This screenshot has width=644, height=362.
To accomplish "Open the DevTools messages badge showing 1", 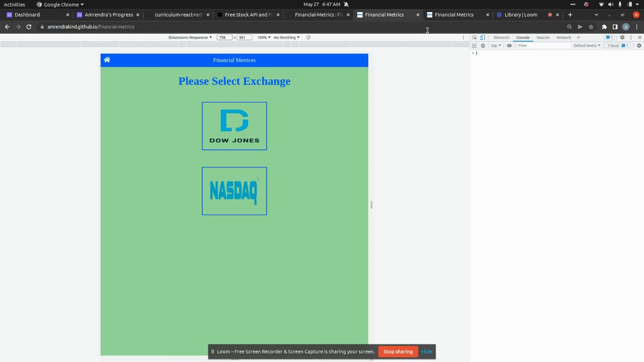I will [609, 37].
